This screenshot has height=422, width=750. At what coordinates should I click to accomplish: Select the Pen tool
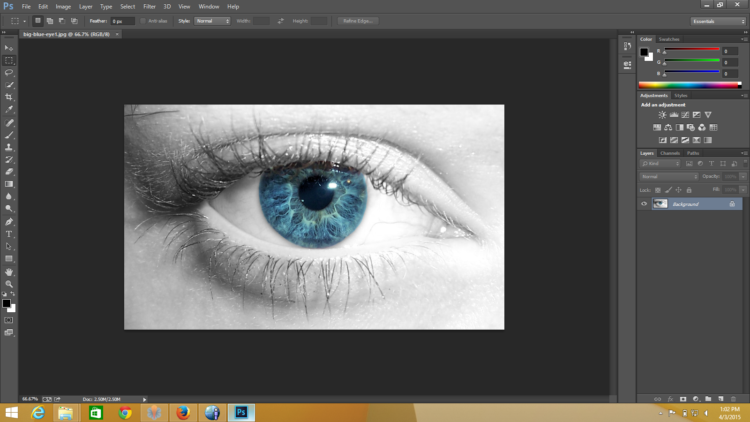(x=9, y=222)
